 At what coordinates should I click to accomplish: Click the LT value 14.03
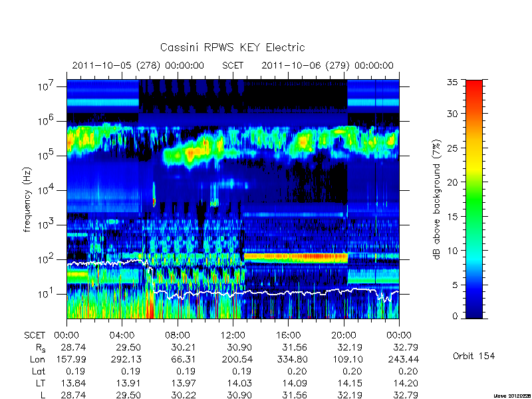239,384
